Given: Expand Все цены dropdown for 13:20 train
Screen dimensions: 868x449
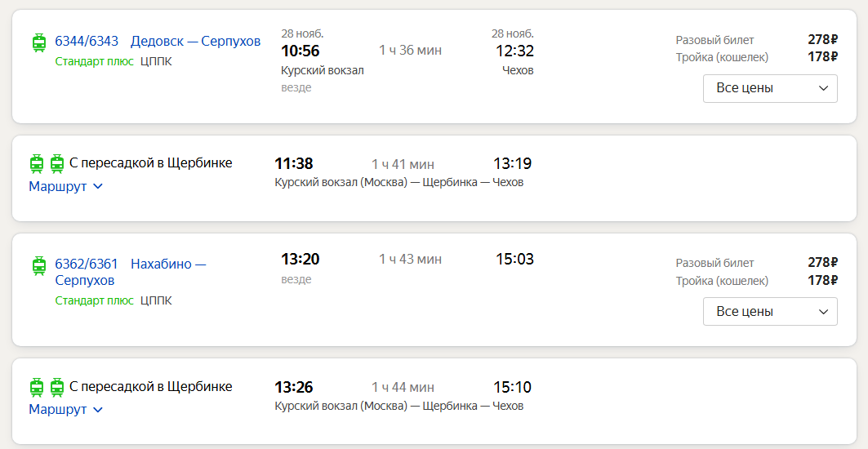Looking at the screenshot, I should (770, 311).
